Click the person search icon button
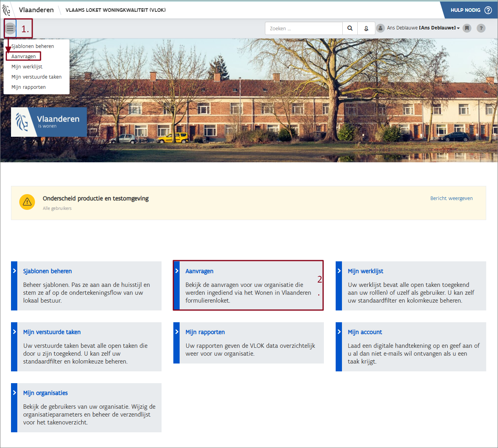The width and height of the screenshot is (498, 448). [x=366, y=28]
